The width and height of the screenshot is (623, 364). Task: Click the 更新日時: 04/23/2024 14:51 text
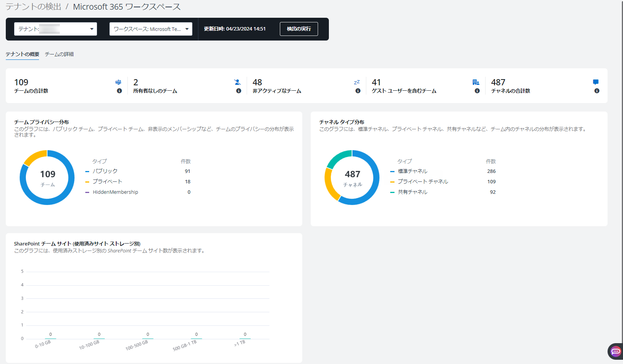click(x=235, y=29)
